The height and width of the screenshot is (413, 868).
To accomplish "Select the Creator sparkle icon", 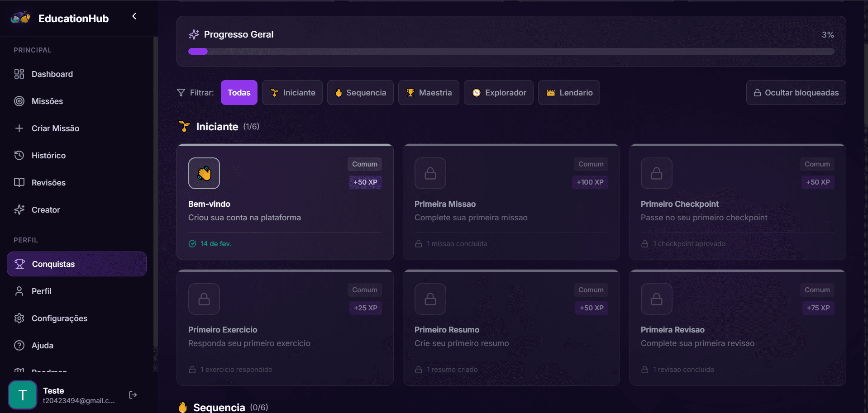I will [19, 209].
